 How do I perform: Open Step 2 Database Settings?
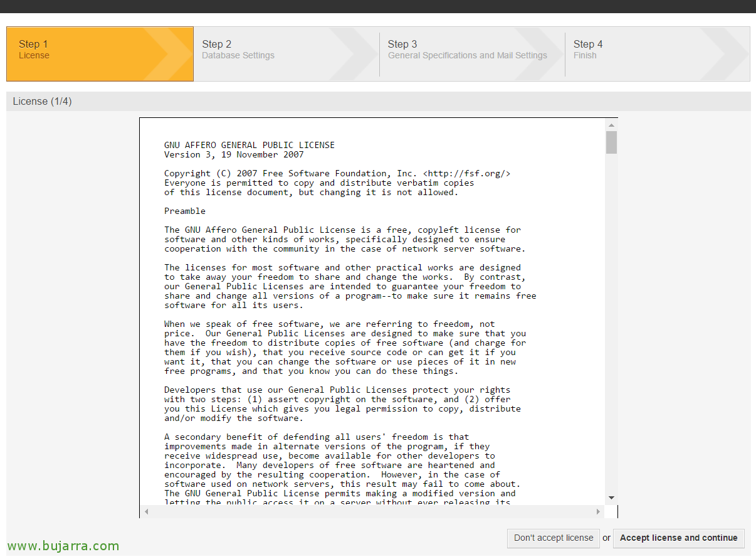tap(238, 50)
